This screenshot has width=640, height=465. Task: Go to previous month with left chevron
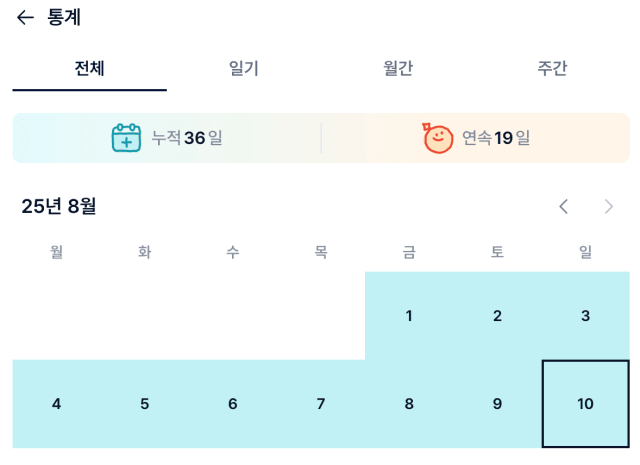click(x=564, y=207)
